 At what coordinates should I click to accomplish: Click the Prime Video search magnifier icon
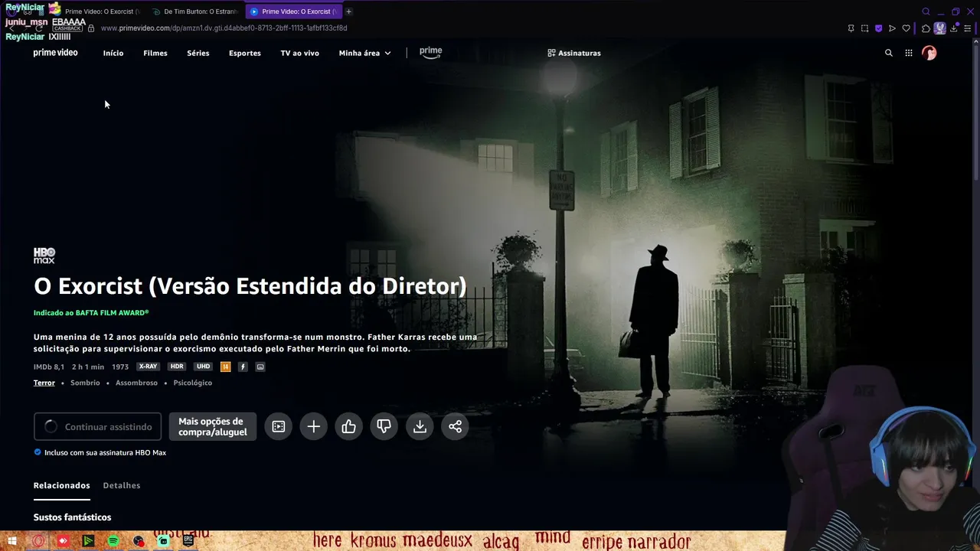point(888,53)
